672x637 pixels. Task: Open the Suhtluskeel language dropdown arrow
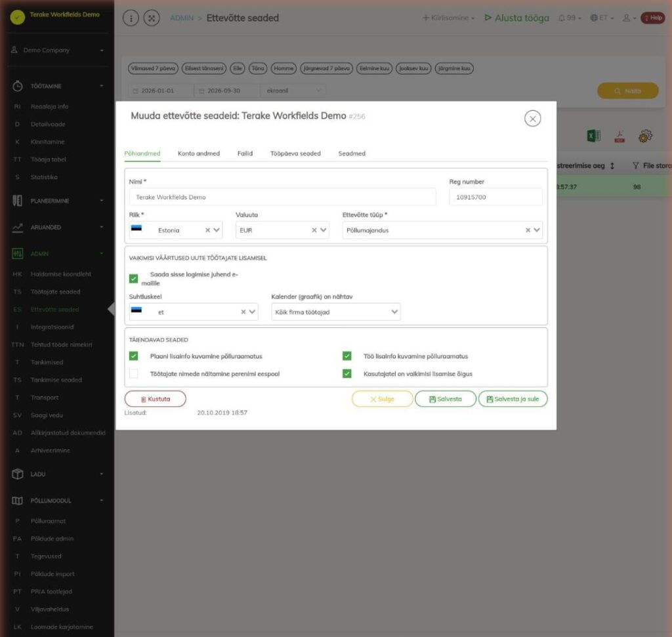[252, 312]
